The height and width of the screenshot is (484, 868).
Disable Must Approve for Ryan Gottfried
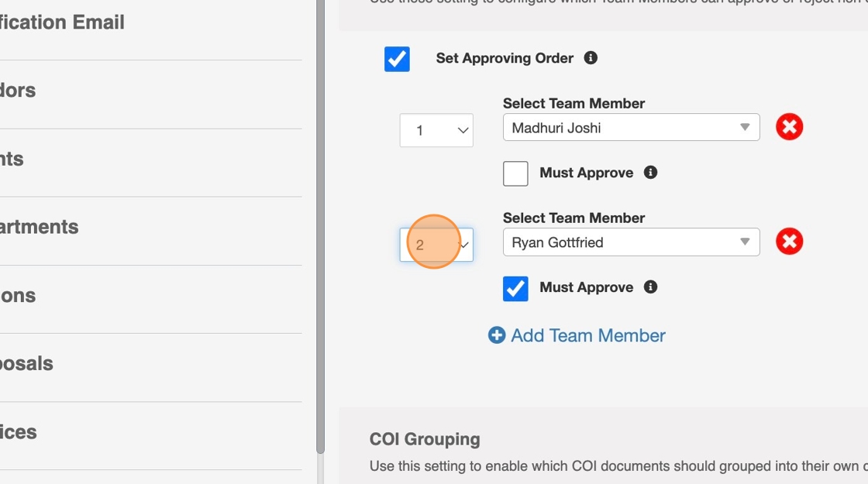coord(515,288)
